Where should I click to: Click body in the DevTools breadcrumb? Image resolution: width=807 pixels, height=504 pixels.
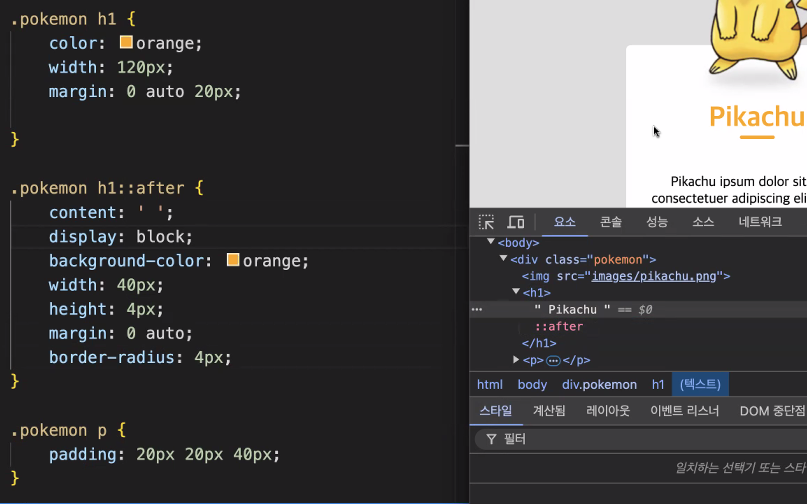click(x=532, y=385)
